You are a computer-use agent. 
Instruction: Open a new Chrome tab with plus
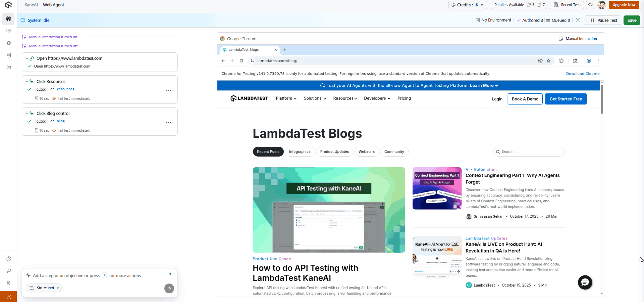tap(285, 50)
